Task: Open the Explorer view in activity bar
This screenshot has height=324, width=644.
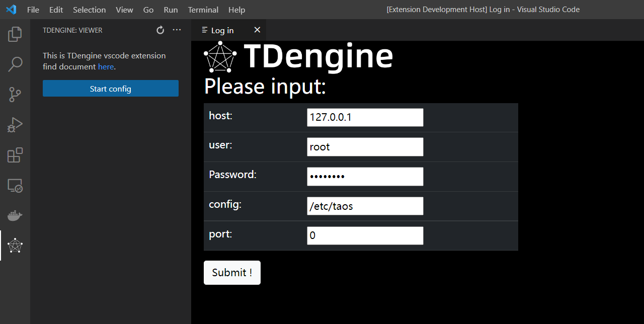Action: [15, 34]
